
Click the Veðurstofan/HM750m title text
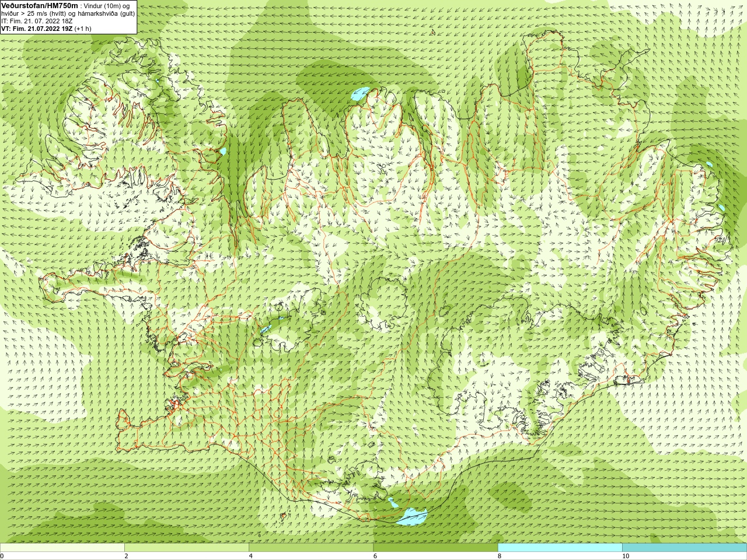pyautogui.click(x=39, y=5)
